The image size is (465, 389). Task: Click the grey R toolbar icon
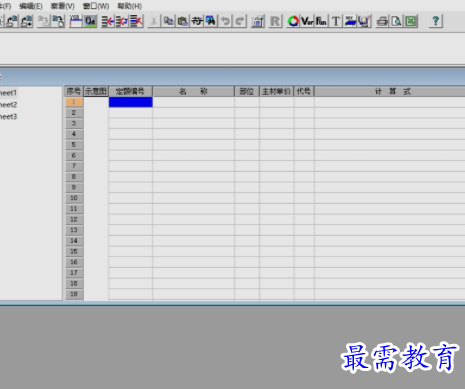[x=275, y=21]
